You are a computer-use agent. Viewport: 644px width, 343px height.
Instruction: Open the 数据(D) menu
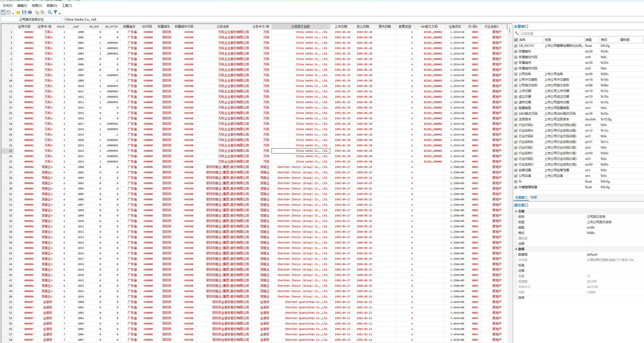pyautogui.click(x=52, y=5)
